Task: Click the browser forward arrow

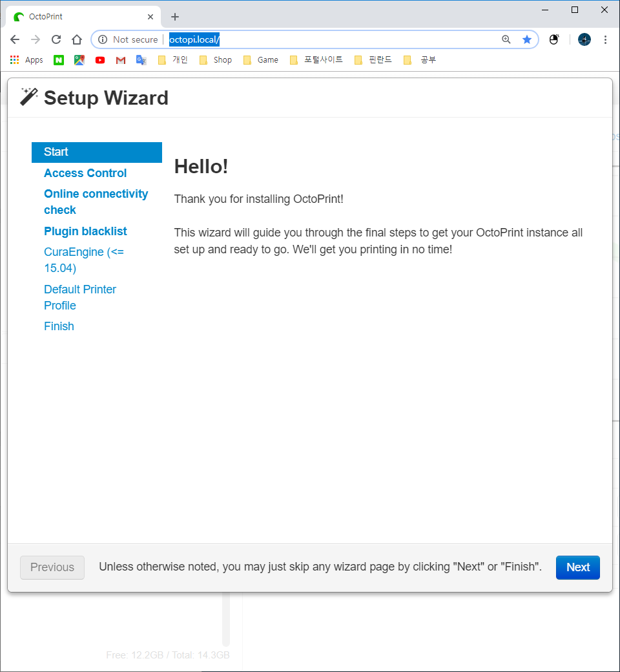Action: [36, 39]
